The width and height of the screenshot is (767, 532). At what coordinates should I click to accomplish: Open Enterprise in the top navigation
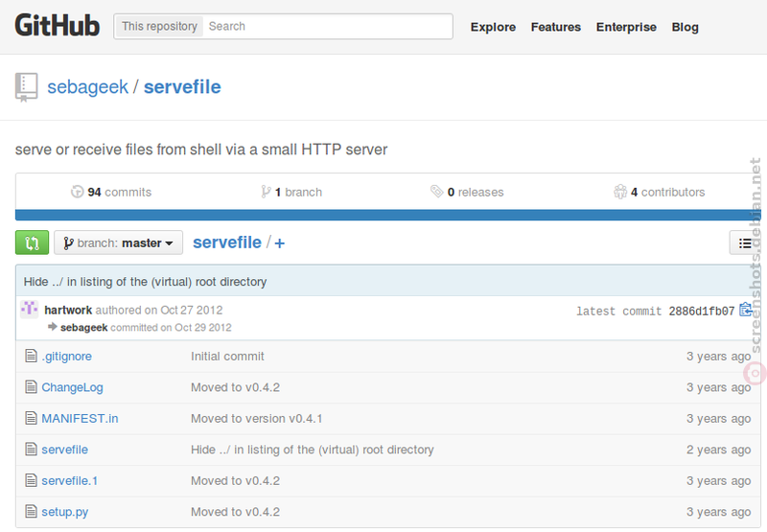[x=626, y=28]
